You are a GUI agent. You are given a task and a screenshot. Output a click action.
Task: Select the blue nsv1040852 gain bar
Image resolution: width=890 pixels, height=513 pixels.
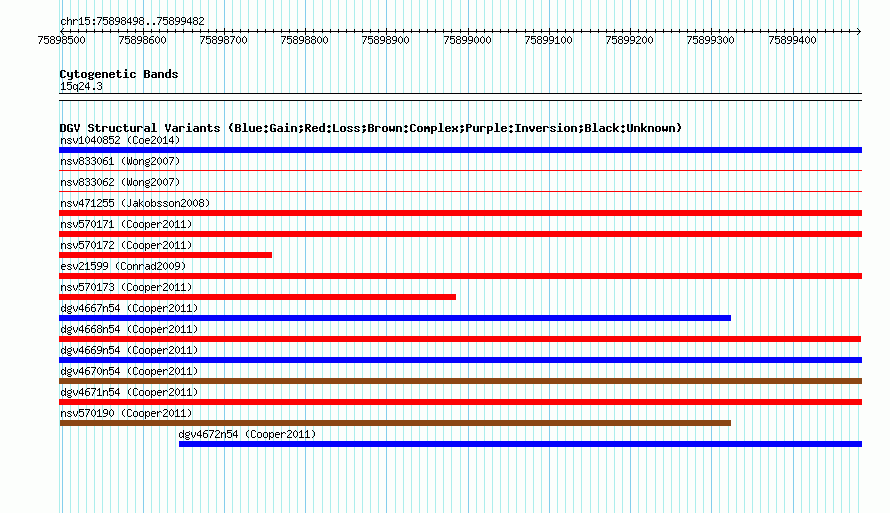click(460, 150)
